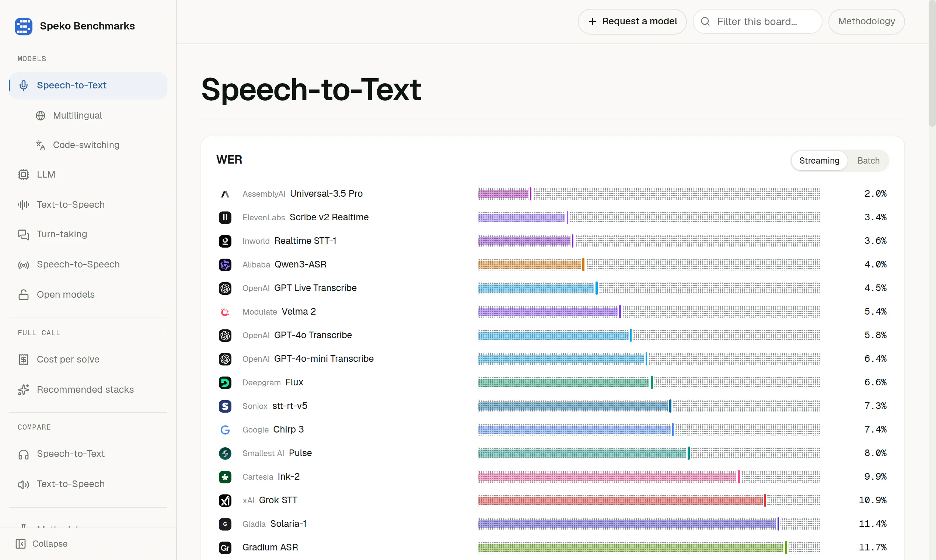Click the Turn-taking chat bubbles icon
The height and width of the screenshot is (560, 936).
[x=24, y=234]
